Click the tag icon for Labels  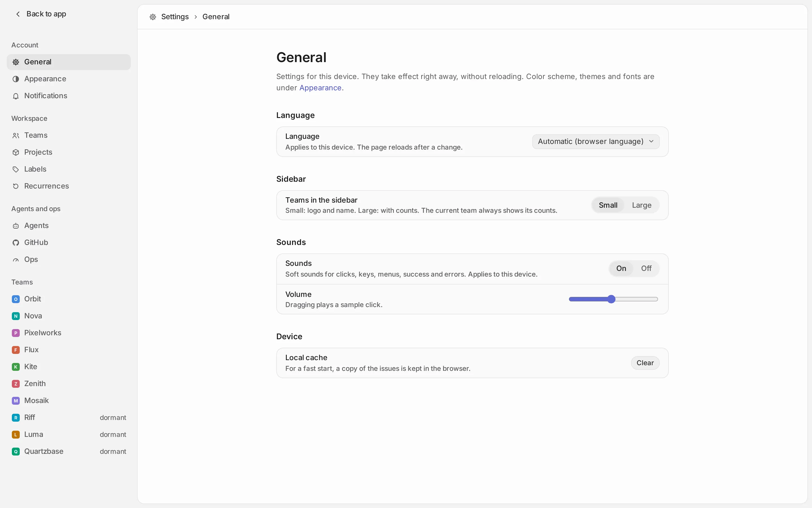coord(16,169)
